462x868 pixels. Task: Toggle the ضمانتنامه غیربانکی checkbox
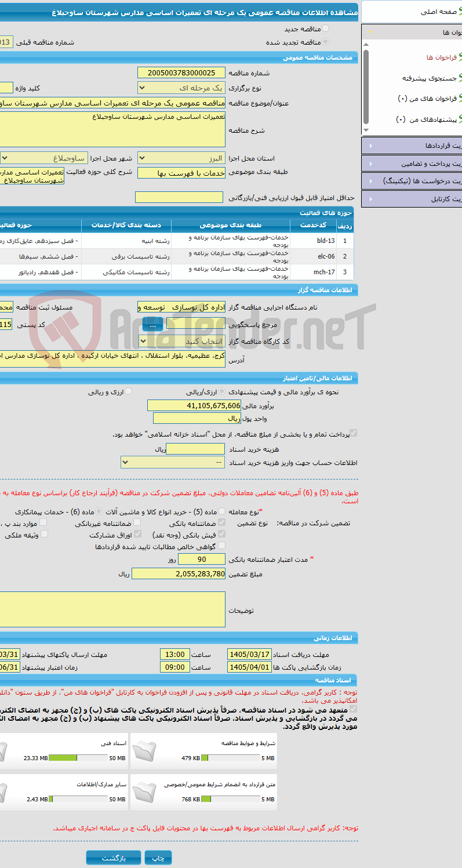tap(137, 522)
